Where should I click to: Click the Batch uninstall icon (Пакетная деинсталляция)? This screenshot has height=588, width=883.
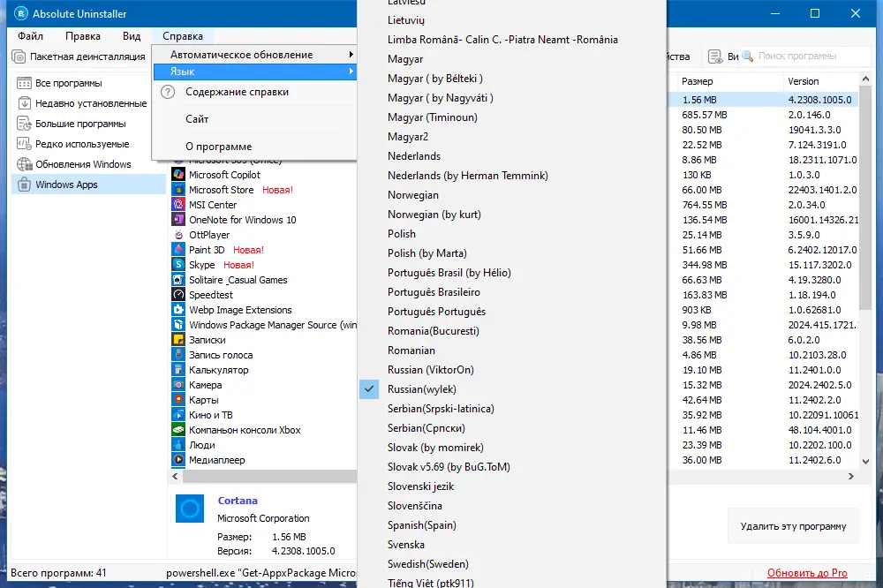tap(19, 57)
